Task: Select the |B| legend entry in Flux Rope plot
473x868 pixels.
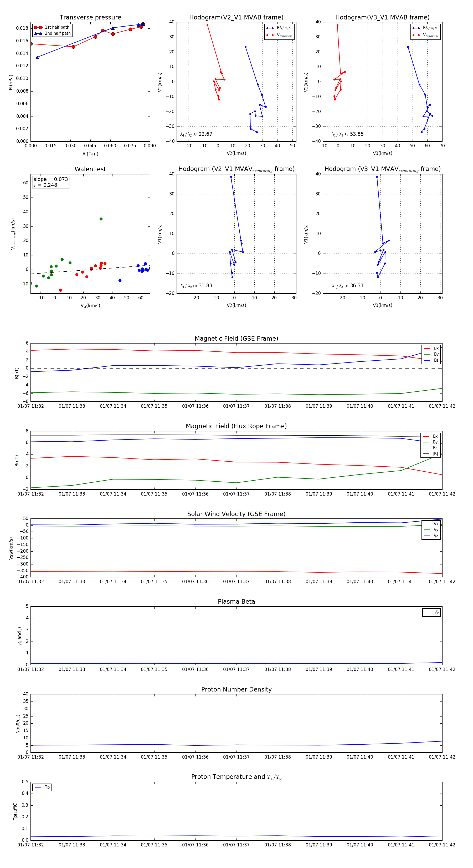Action: (x=431, y=454)
